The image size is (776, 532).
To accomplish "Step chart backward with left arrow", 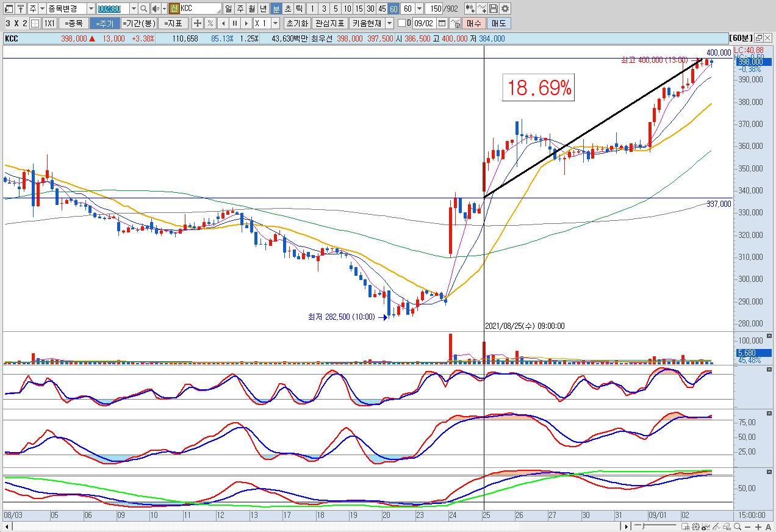I will (223, 23).
